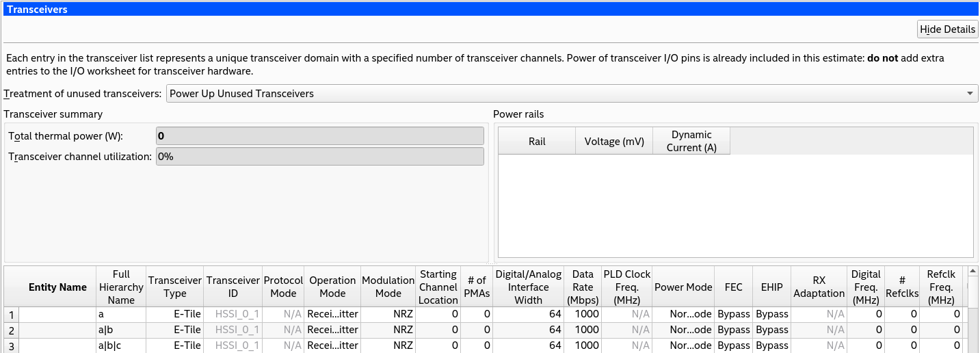
Task: Select the Rail column header
Action: (537, 142)
